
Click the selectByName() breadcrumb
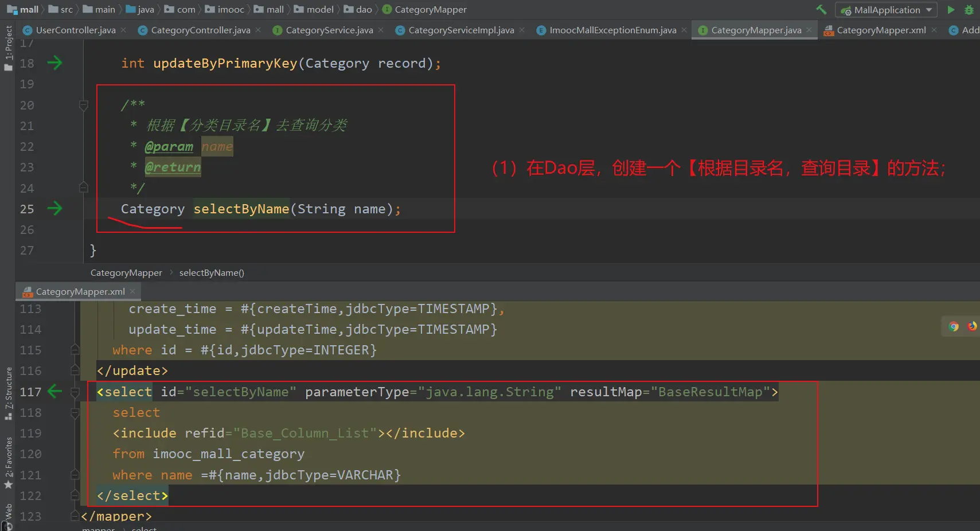tap(212, 273)
